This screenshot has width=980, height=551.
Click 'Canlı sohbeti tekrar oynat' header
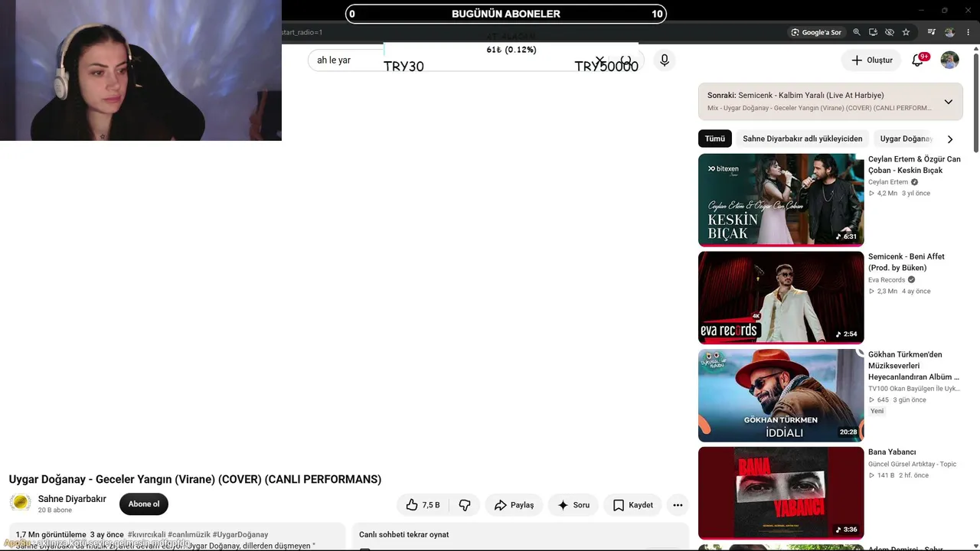point(404,534)
